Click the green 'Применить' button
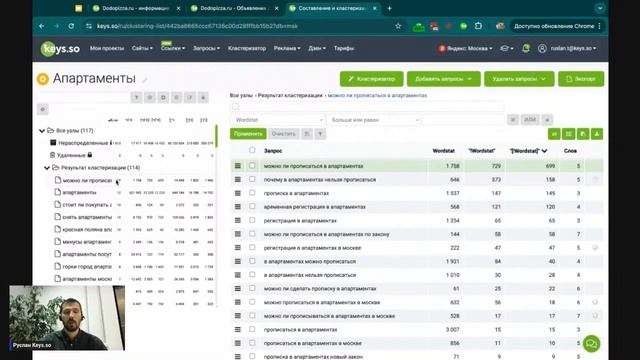Screen dimensions: 640x360 [x=248, y=134]
